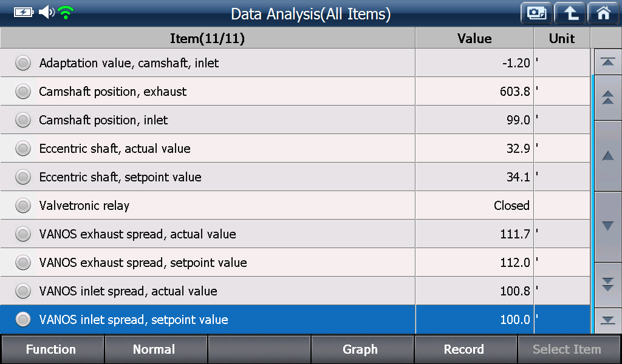The width and height of the screenshot is (622, 364).
Task: Go back using the up-arrow return icon
Action: click(570, 13)
